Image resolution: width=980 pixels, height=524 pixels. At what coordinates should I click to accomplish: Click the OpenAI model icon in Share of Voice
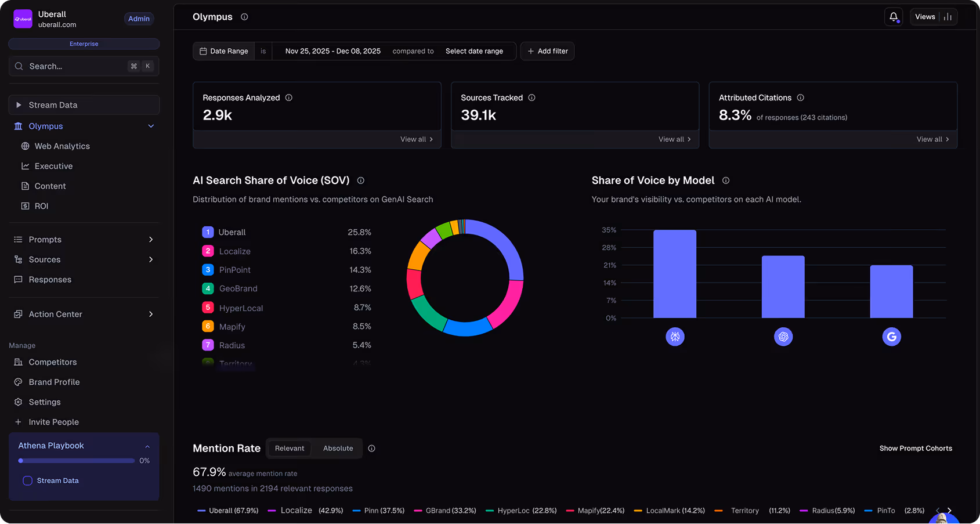pos(783,337)
